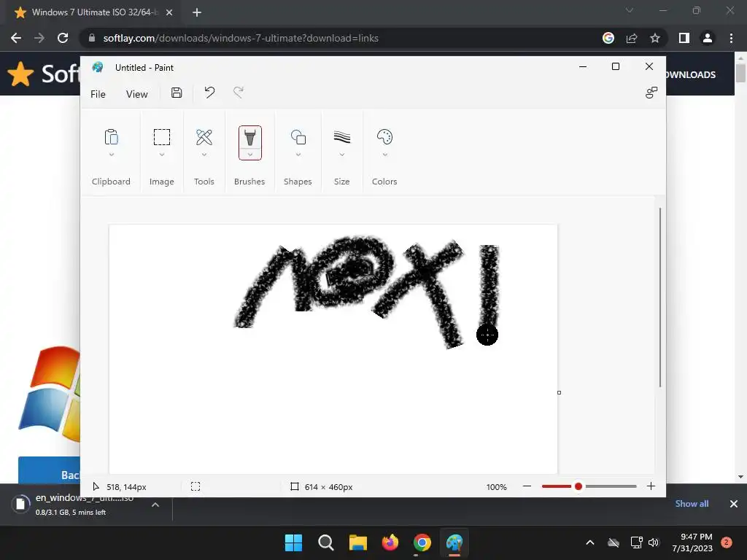The width and height of the screenshot is (747, 560).
Task: Open a new Chrome tab
Action: (197, 12)
